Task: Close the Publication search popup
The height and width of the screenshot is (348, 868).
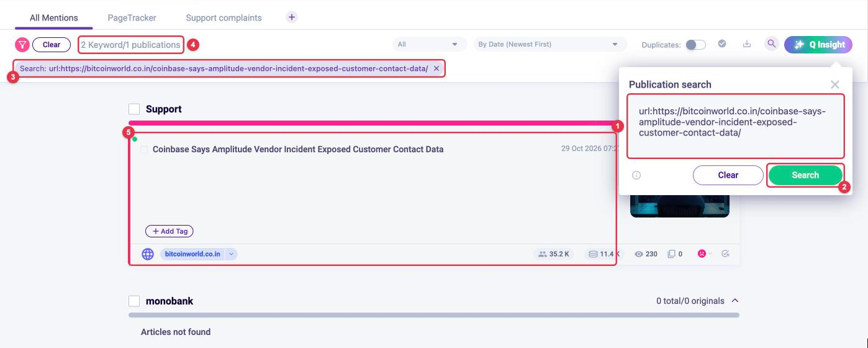Action: click(835, 85)
